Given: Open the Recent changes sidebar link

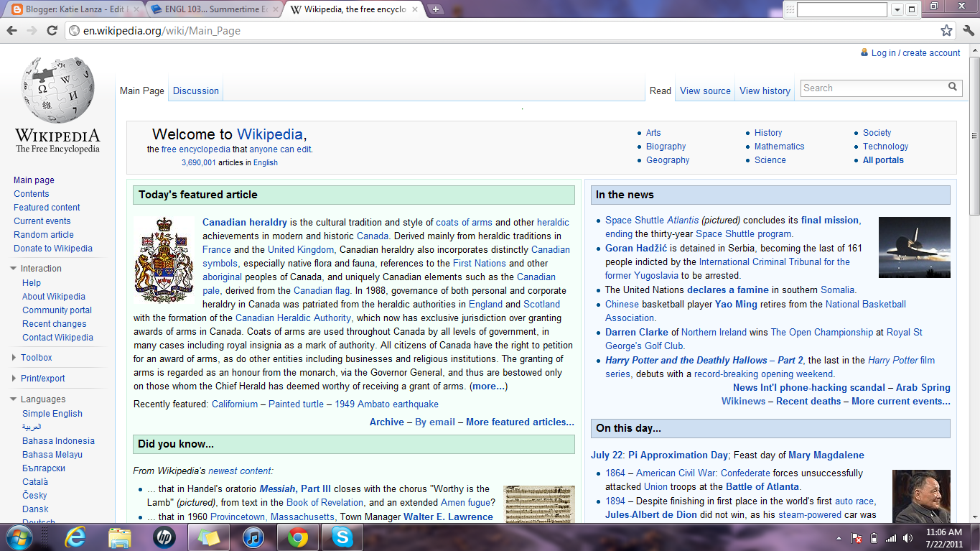Looking at the screenshot, I should coord(54,324).
